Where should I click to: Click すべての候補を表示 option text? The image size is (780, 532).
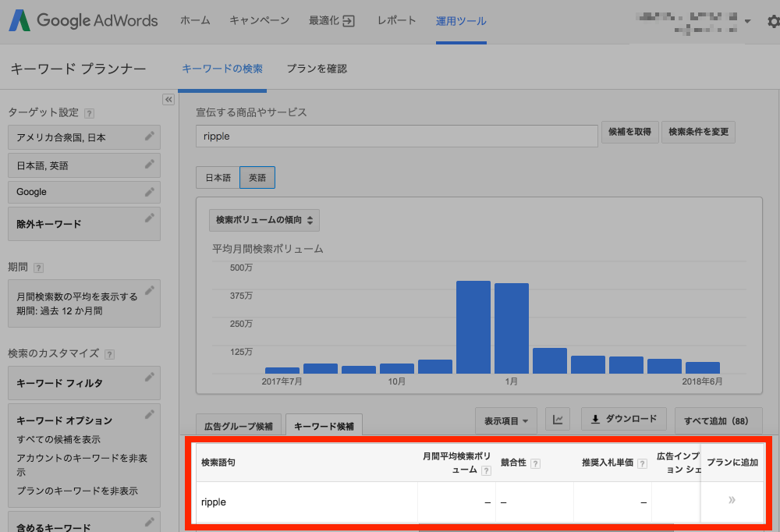point(58,439)
